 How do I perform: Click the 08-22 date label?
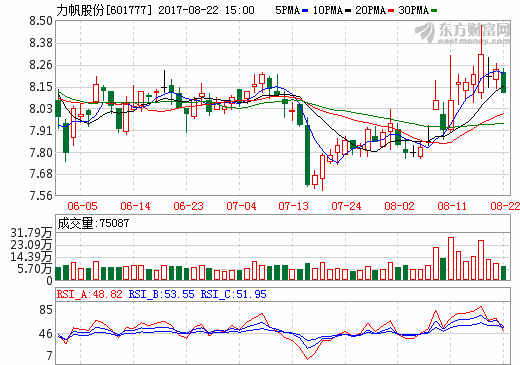click(x=505, y=206)
